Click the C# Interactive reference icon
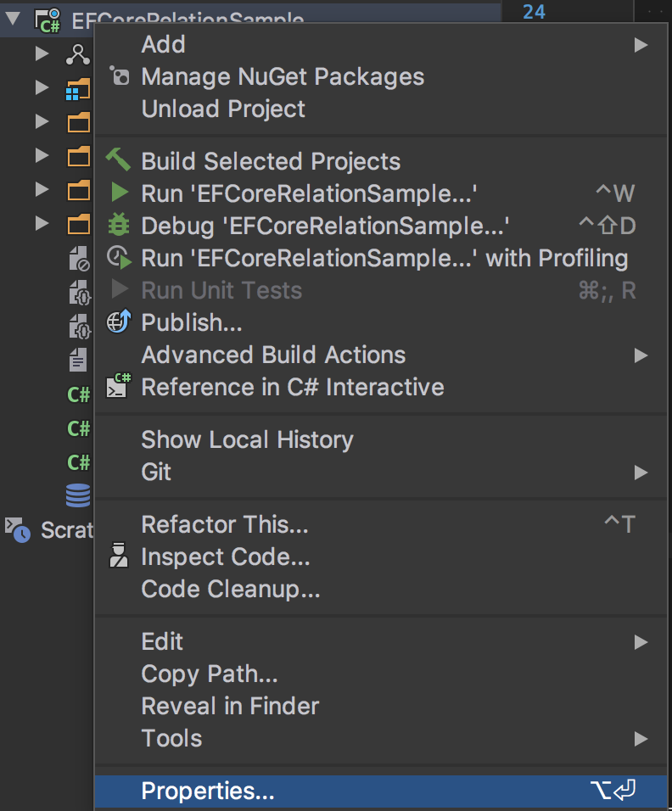Viewport: 672px width, 811px height. click(119, 385)
